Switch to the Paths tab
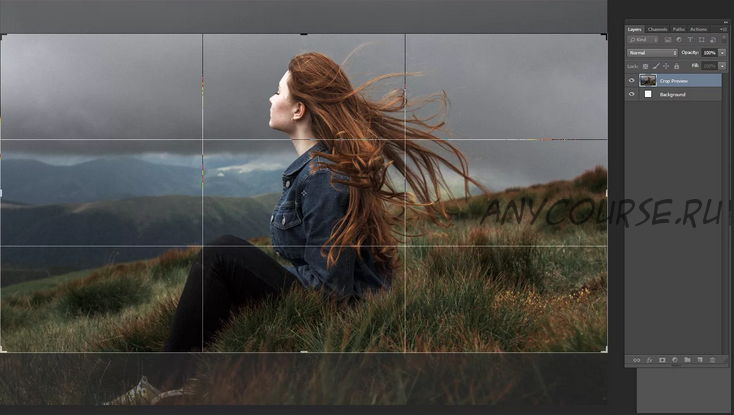The width and height of the screenshot is (734, 415). click(x=679, y=29)
